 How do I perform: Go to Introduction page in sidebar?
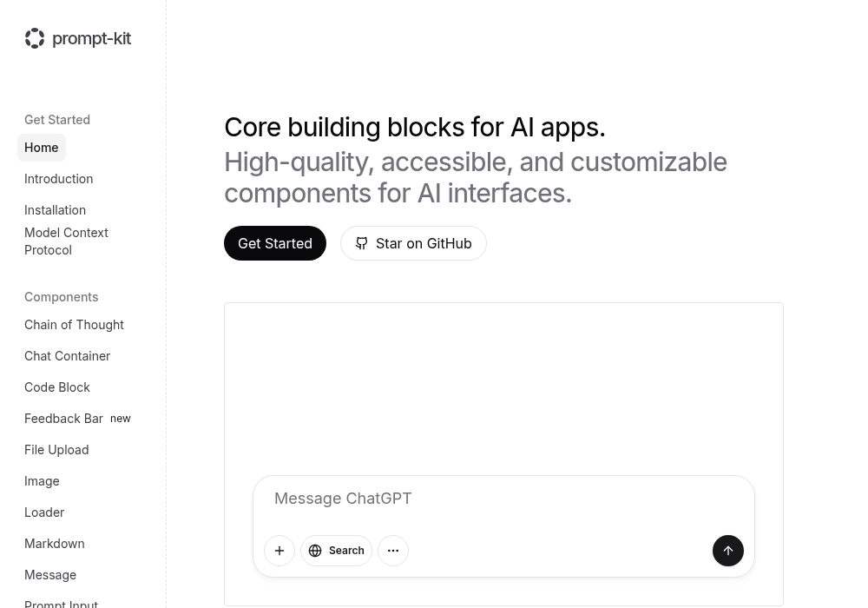(x=59, y=179)
